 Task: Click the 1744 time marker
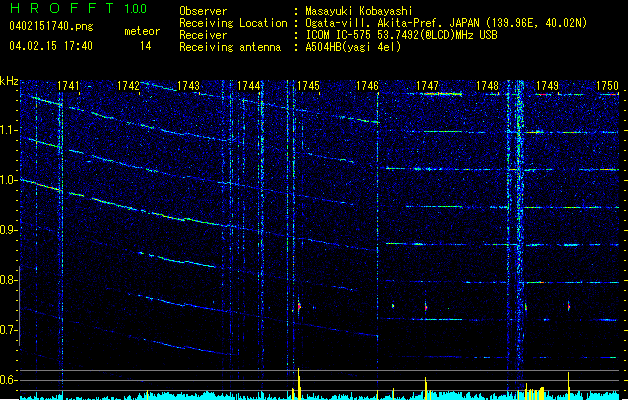[x=248, y=86]
